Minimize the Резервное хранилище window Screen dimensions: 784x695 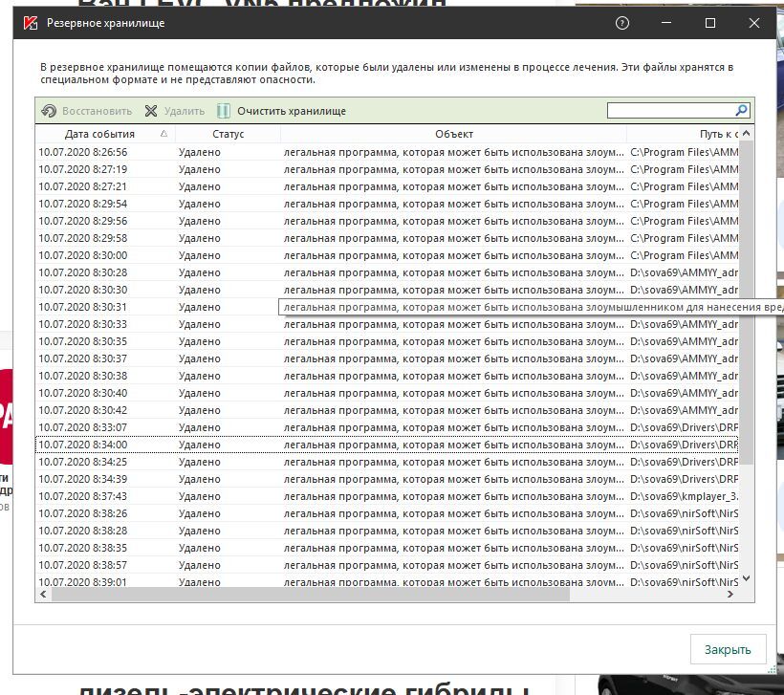click(666, 23)
